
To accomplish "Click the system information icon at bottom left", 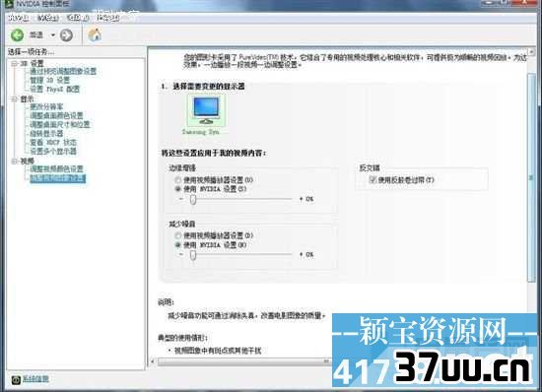I will click(x=16, y=379).
